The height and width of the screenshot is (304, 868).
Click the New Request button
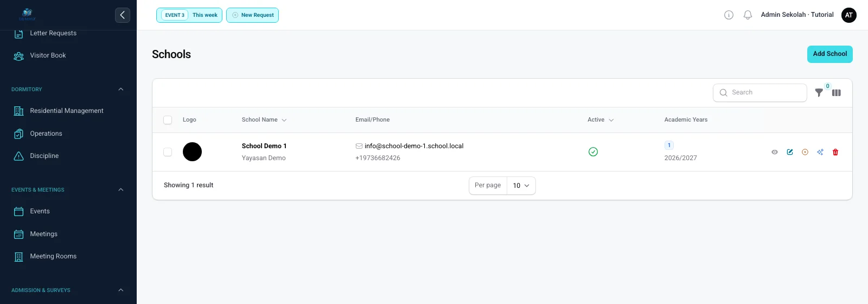(252, 15)
